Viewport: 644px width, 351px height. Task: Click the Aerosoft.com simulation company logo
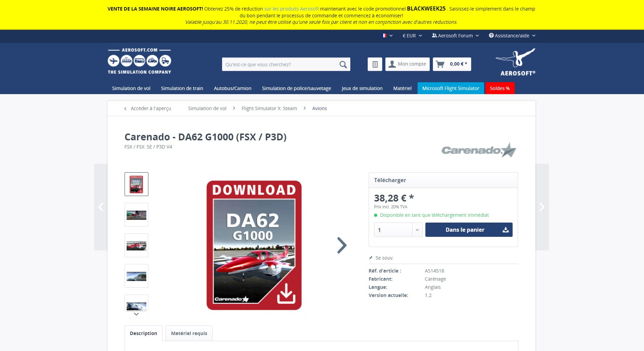(x=140, y=62)
